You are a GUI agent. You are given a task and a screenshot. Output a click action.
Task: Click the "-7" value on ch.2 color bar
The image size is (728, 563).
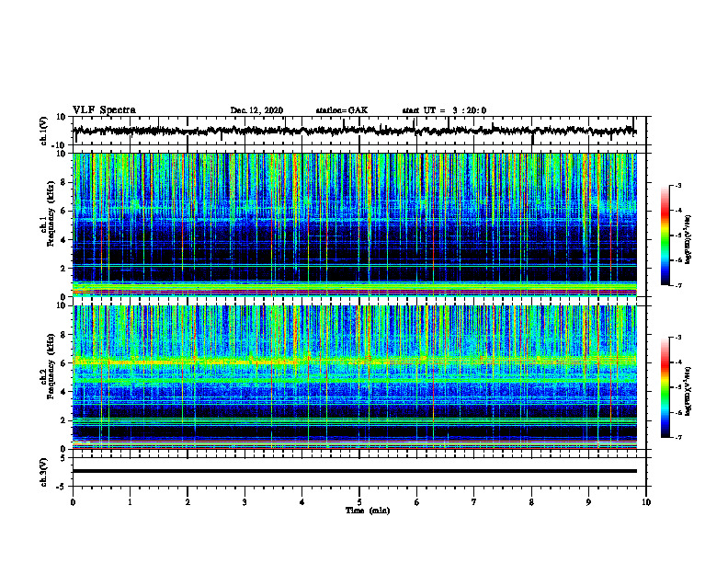point(677,438)
